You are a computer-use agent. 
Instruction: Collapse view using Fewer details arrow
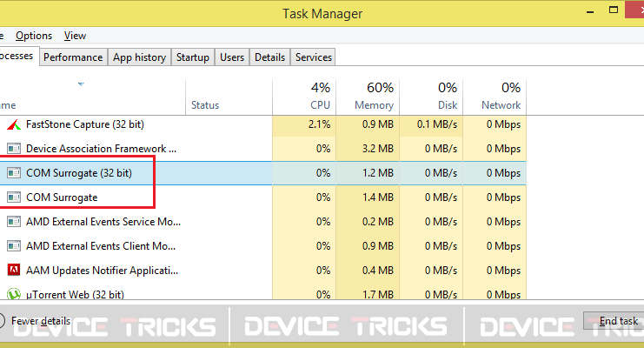(x=2, y=321)
